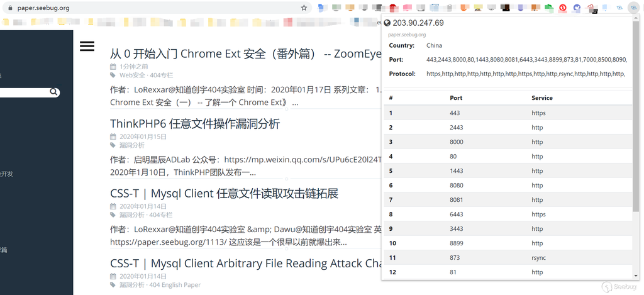Viewport: 644px width, 295px height.
Task: Select the 404 English Paper tag
Action: (175, 285)
